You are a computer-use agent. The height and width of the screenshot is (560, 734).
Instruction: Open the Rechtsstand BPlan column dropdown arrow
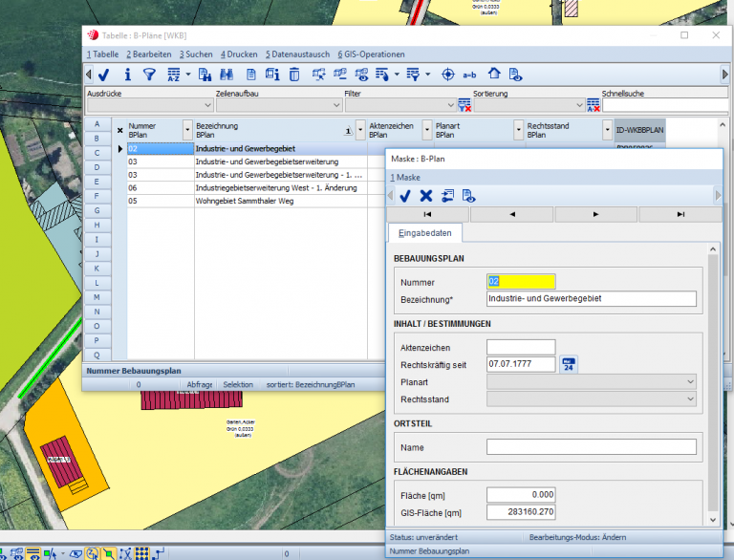point(607,130)
